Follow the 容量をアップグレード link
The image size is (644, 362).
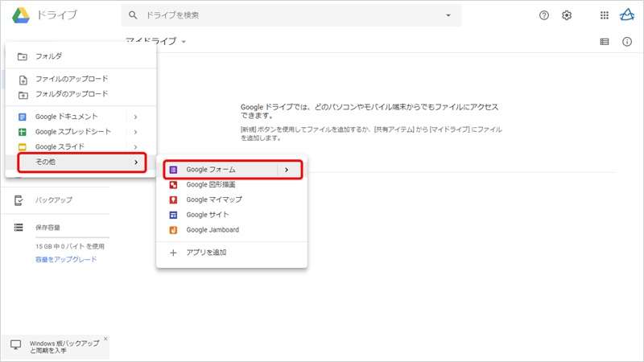(x=66, y=259)
